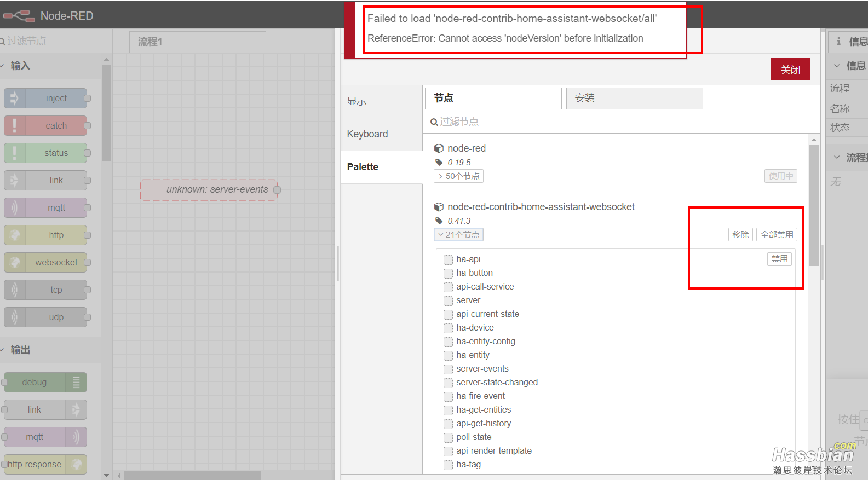Screen dimensions: 868x480
Task: Click the canvas horizontal scrollbar
Action: (x=193, y=476)
